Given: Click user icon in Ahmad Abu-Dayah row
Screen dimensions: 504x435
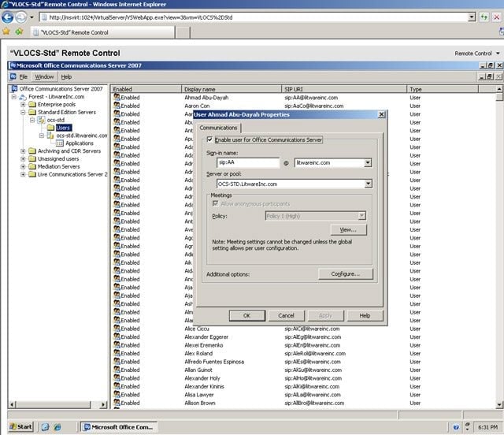Looking at the screenshot, I should click(x=117, y=96).
